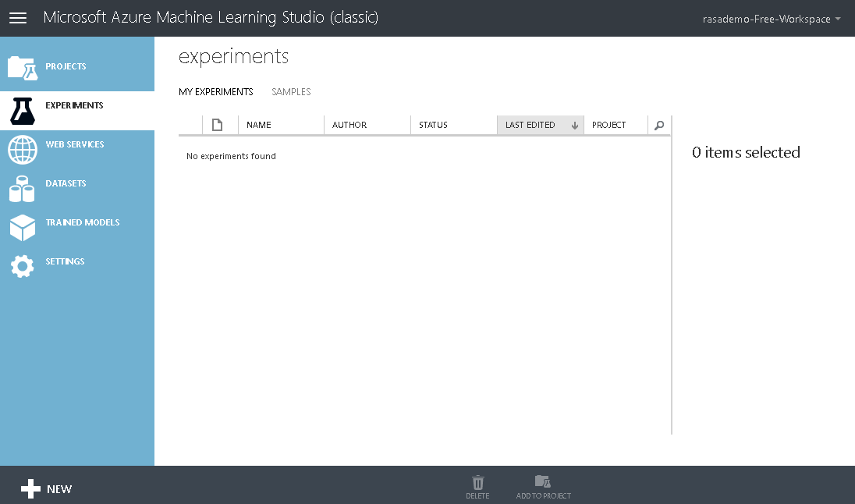Click the '0 items selected' text

click(x=746, y=152)
